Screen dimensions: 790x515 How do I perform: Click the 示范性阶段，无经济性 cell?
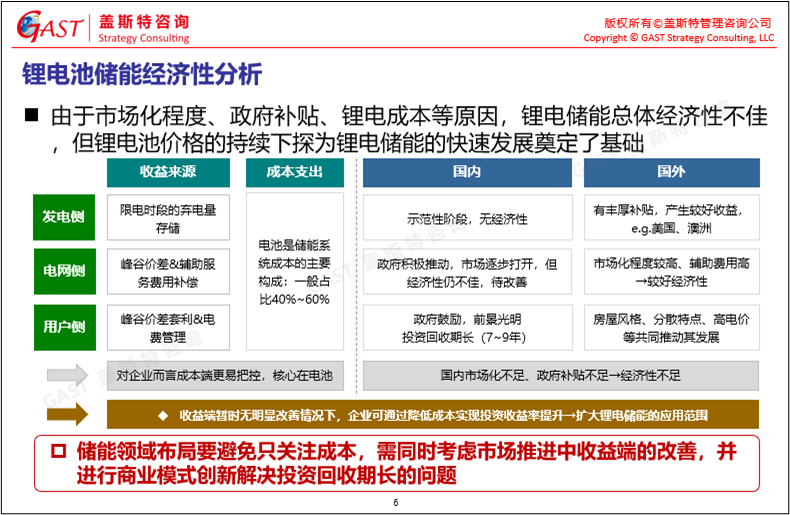tap(467, 218)
